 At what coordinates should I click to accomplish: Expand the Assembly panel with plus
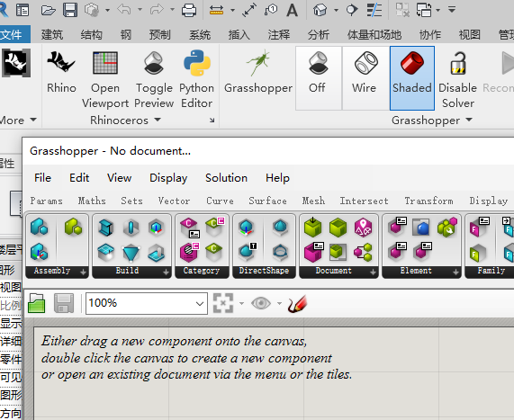coord(83,272)
